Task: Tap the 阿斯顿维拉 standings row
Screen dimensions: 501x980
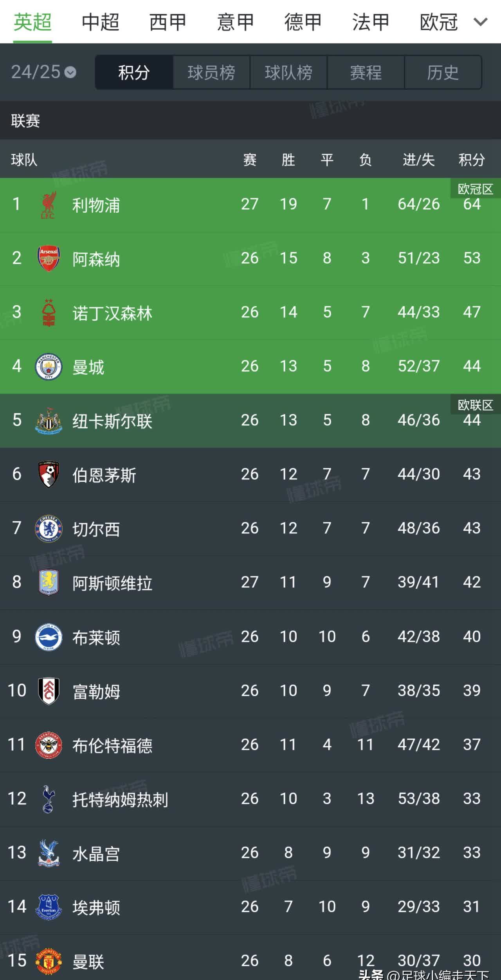Action: (x=250, y=582)
